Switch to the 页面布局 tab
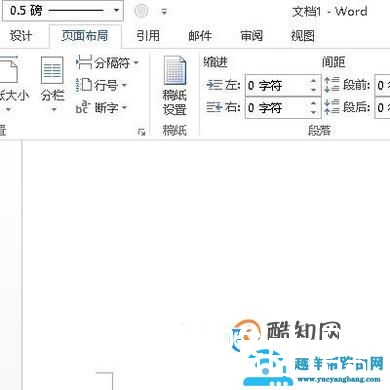 [x=85, y=36]
